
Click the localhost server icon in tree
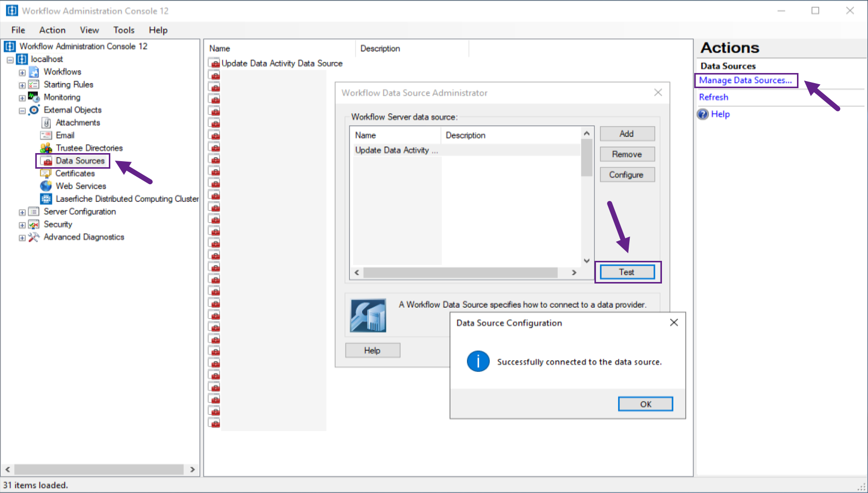pos(22,59)
